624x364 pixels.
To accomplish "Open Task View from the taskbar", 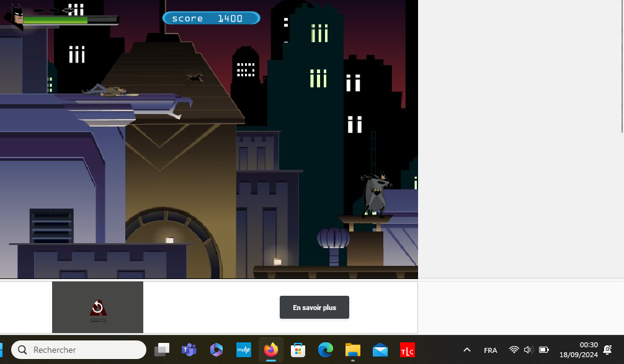I will 162,350.
